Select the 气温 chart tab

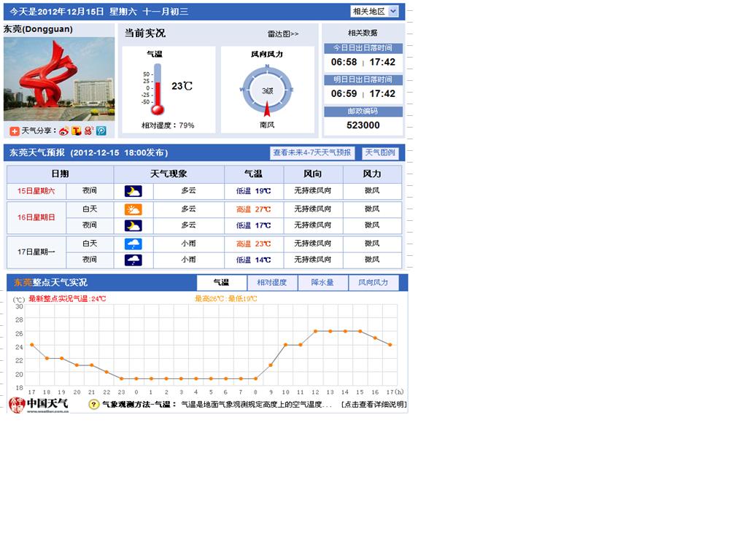pos(221,283)
